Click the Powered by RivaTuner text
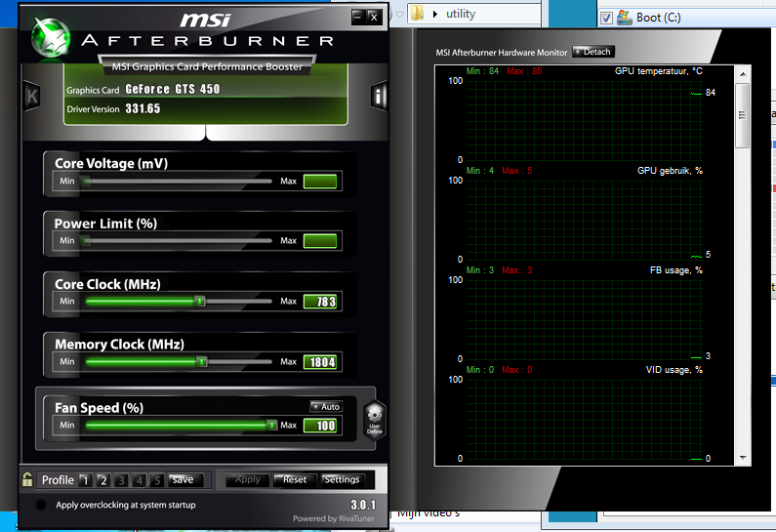The width and height of the screenshot is (776, 532). point(334,518)
